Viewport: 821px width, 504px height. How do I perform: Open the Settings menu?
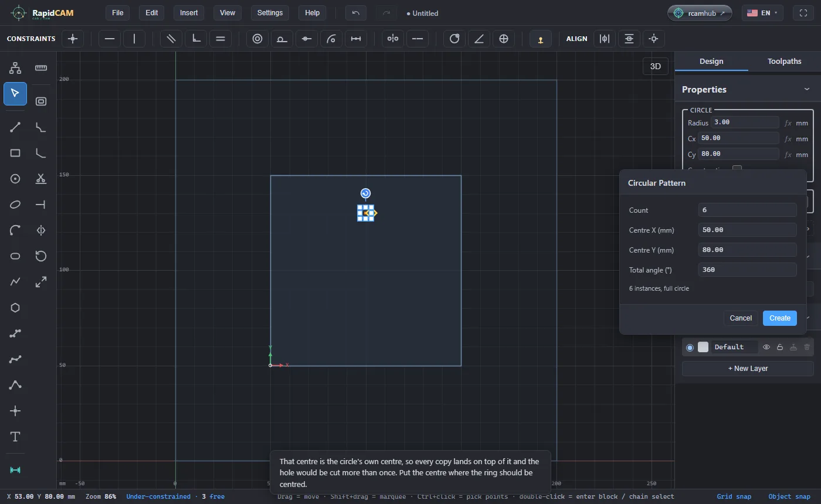(270, 13)
